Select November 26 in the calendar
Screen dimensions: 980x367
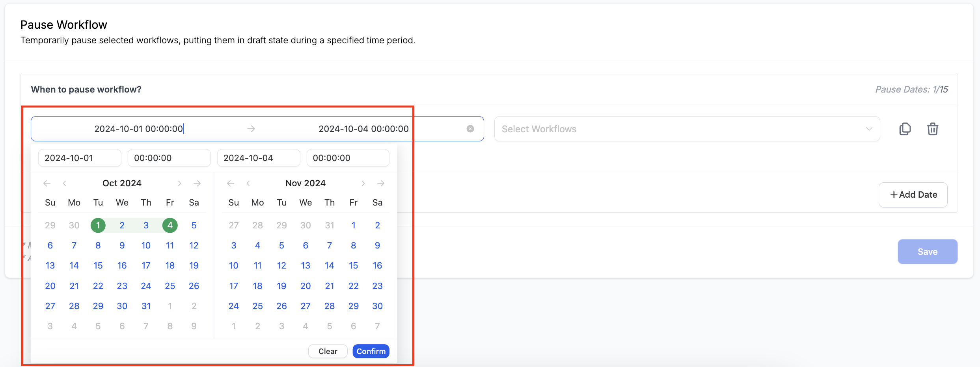pyautogui.click(x=281, y=306)
